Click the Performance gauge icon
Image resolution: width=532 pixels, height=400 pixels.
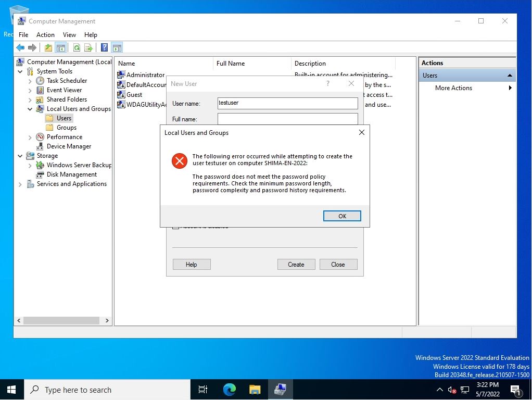pyautogui.click(x=40, y=137)
